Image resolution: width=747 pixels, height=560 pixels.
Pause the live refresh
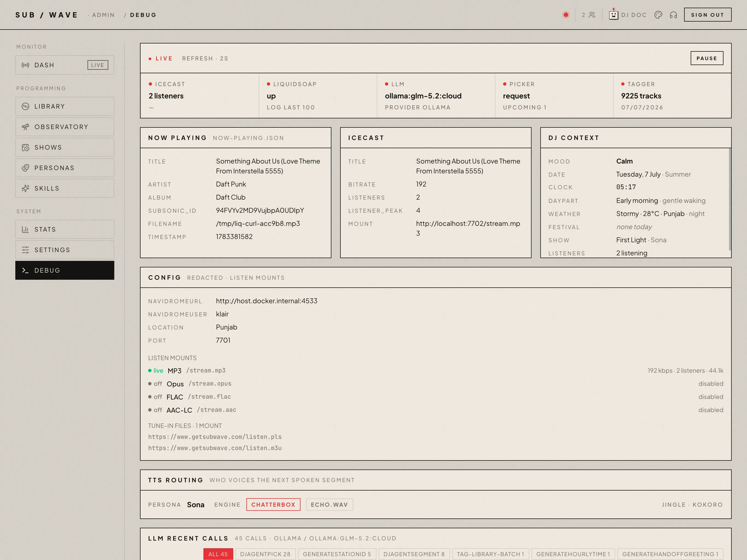pos(707,59)
